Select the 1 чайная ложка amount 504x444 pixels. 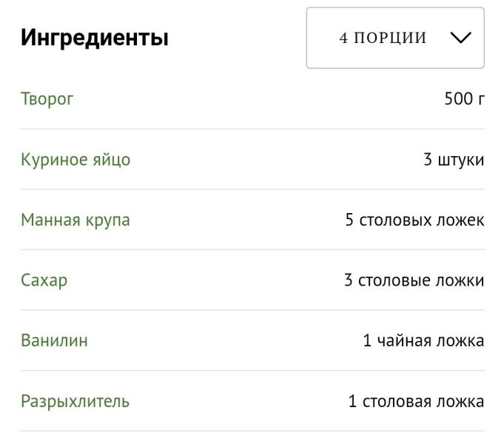tap(423, 340)
